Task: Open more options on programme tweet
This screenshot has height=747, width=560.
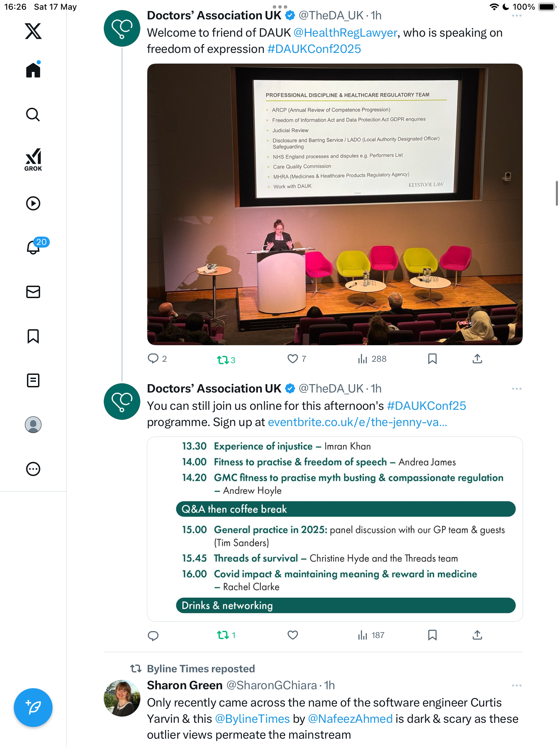Action: pos(516,389)
